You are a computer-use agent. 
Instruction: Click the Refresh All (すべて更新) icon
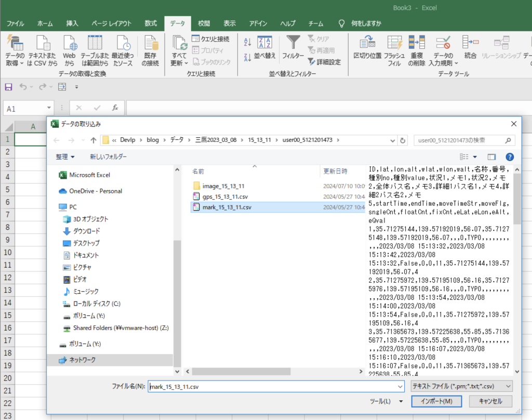(x=179, y=43)
